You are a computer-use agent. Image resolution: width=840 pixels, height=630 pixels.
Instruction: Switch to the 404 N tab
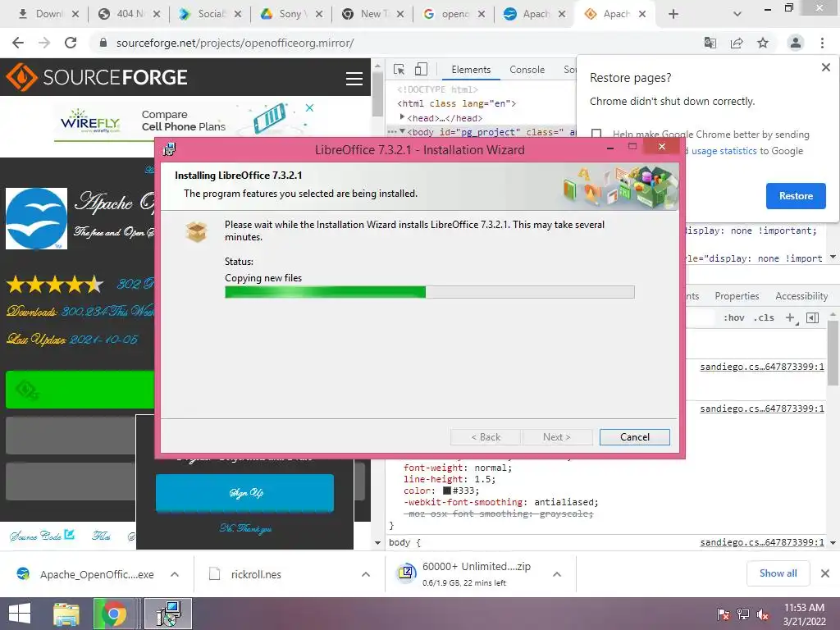[x=129, y=14]
